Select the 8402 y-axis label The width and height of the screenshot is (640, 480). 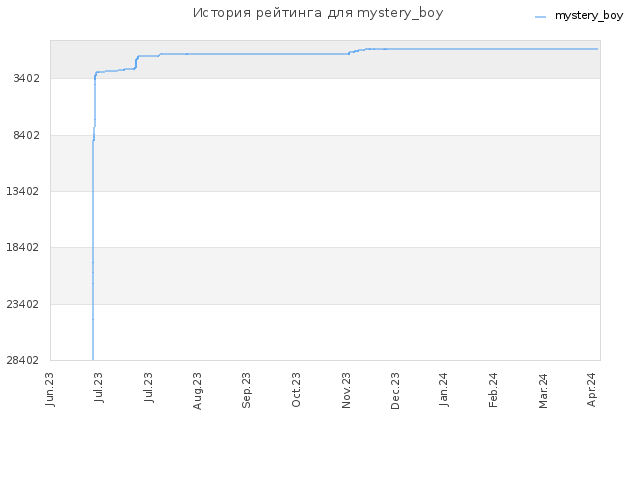(x=27, y=135)
